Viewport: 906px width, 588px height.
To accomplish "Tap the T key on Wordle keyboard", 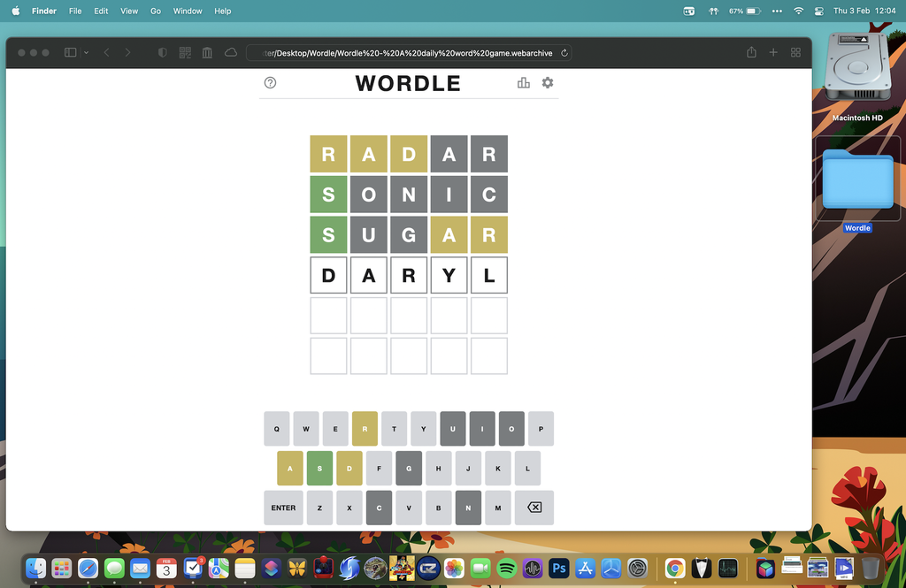I will coord(394,429).
